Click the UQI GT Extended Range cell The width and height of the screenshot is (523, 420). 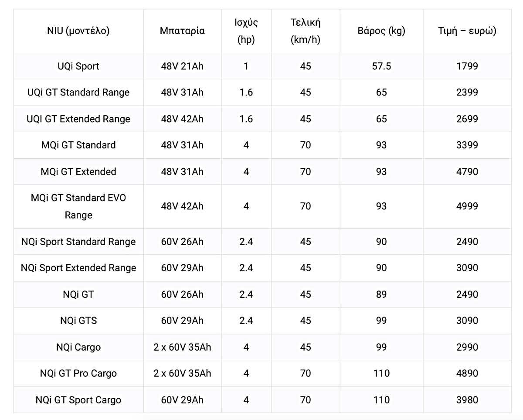point(78,119)
